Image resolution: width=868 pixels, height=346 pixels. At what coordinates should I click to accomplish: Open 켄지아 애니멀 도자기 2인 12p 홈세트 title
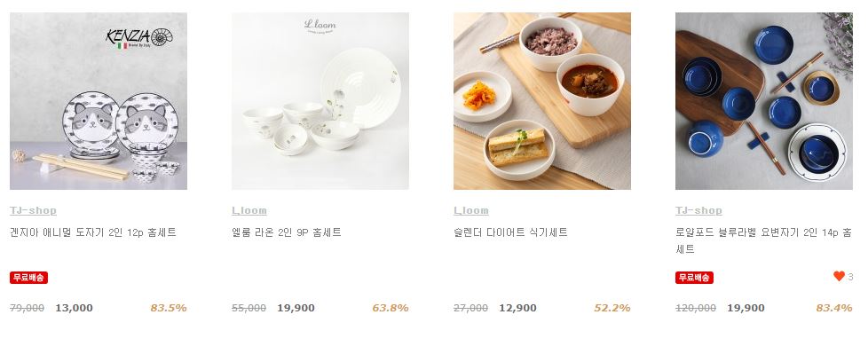[93, 232]
